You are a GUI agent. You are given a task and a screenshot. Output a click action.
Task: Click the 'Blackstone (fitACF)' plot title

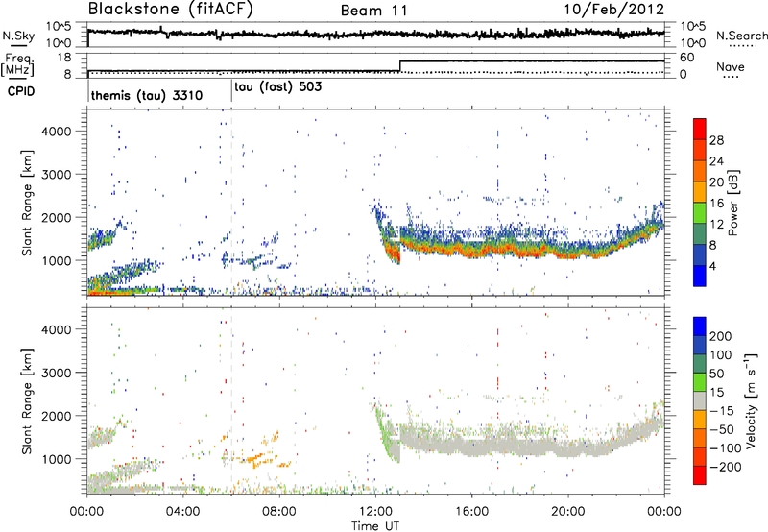point(171,10)
